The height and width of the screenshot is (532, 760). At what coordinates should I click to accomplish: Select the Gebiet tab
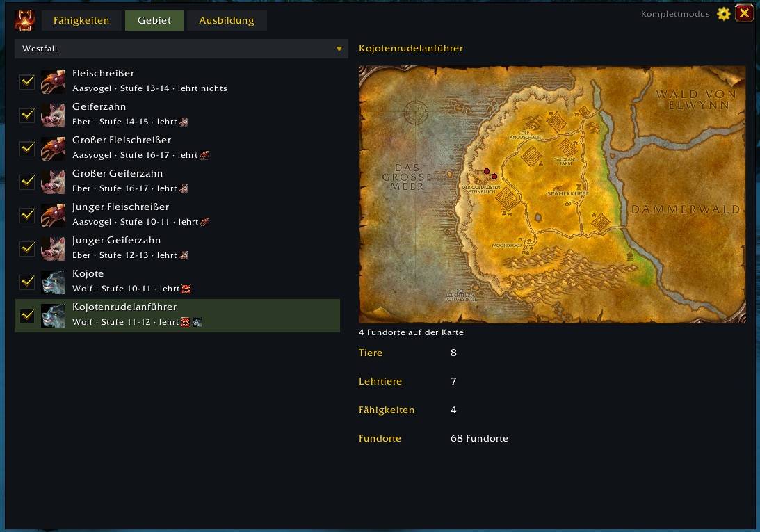tap(154, 20)
